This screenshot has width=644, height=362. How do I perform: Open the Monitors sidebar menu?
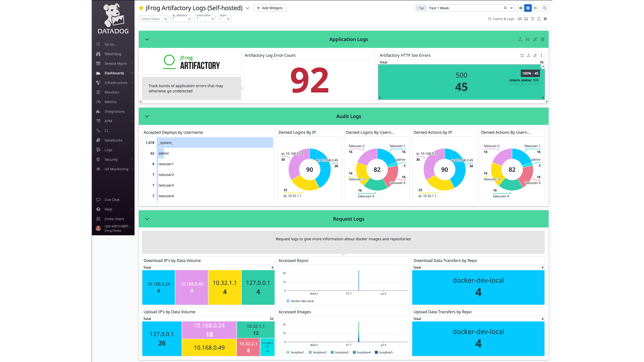click(x=112, y=92)
